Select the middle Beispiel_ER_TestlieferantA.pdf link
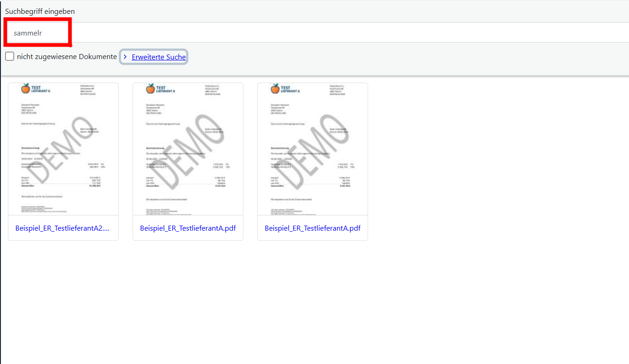Screen dimensions: 629x364 187,228
